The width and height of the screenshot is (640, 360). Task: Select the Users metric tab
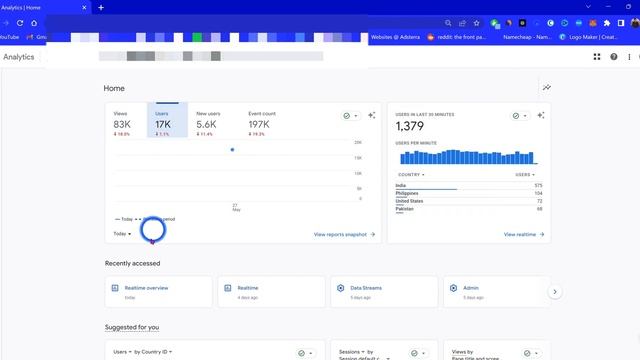click(x=167, y=120)
